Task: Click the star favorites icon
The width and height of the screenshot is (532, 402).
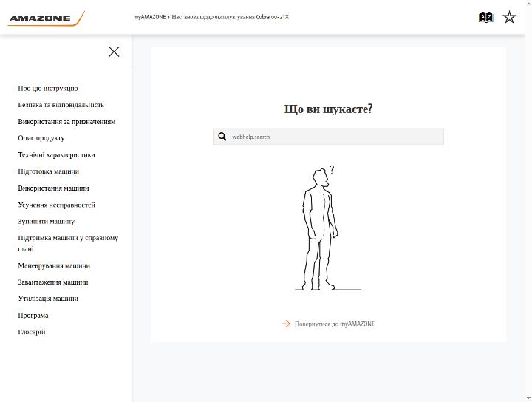Action: [509, 17]
